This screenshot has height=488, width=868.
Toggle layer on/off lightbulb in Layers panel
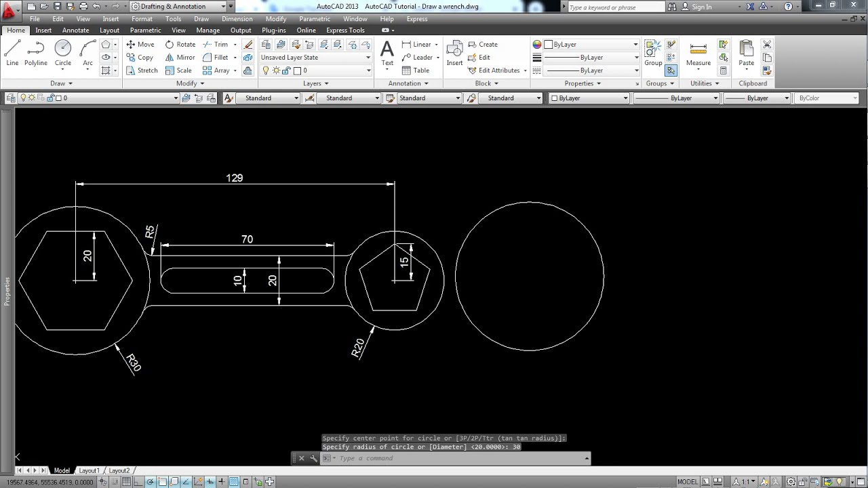265,70
